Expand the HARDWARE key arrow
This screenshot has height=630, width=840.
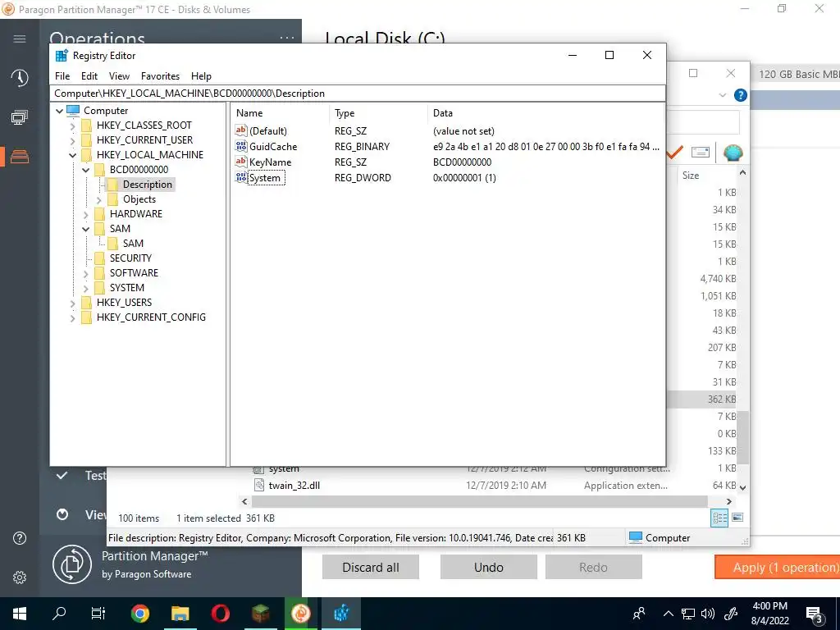pyautogui.click(x=85, y=214)
